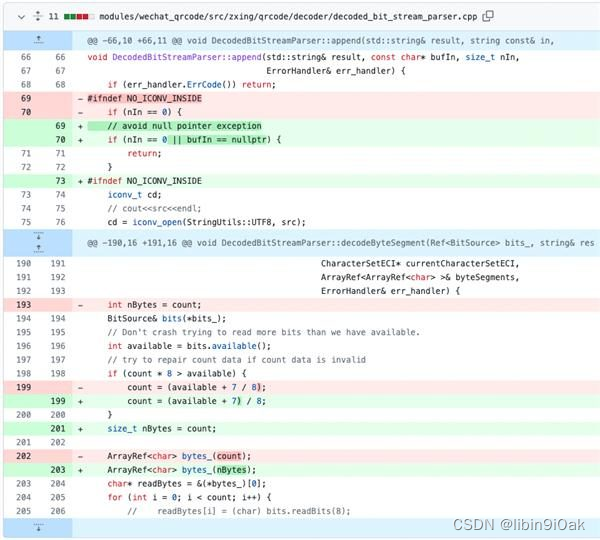The width and height of the screenshot is (600, 540).
Task: Select added line number 199 in the green row
Action: click(58, 401)
